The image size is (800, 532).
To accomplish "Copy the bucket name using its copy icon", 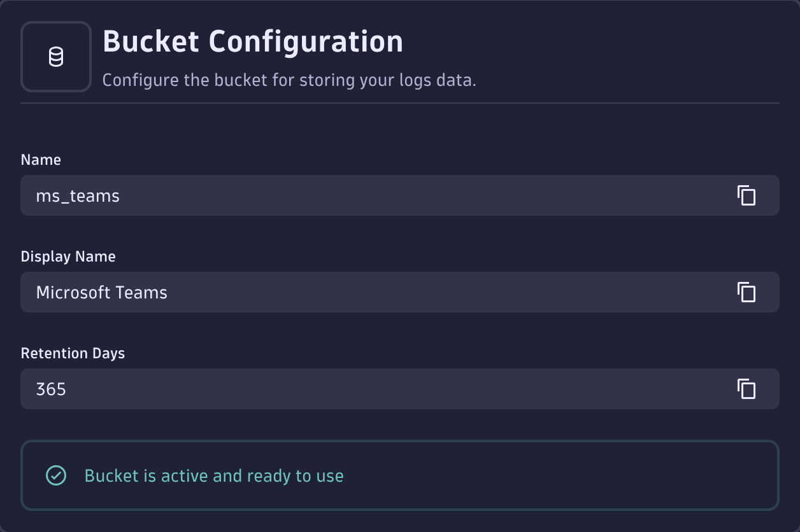I will point(746,195).
